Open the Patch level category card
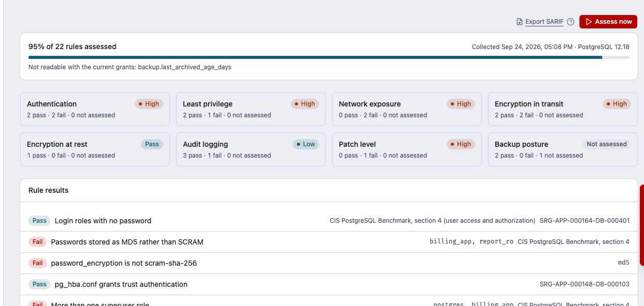The width and height of the screenshot is (644, 306). (x=407, y=149)
